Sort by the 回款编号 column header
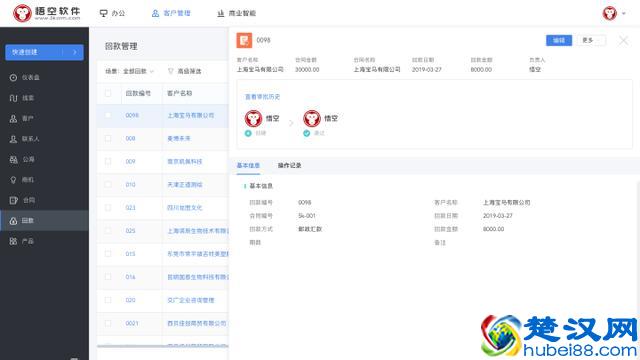Viewport: 640px width, 360px height. coord(138,93)
